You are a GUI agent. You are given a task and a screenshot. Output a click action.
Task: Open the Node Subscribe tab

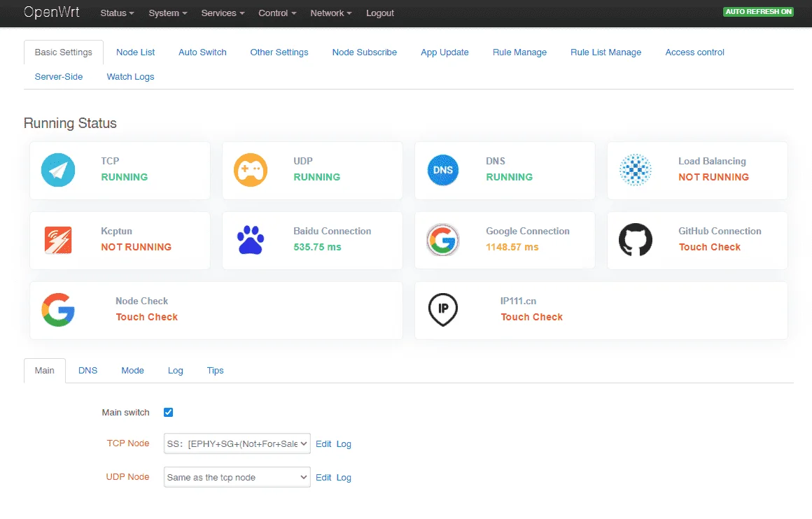click(x=365, y=52)
